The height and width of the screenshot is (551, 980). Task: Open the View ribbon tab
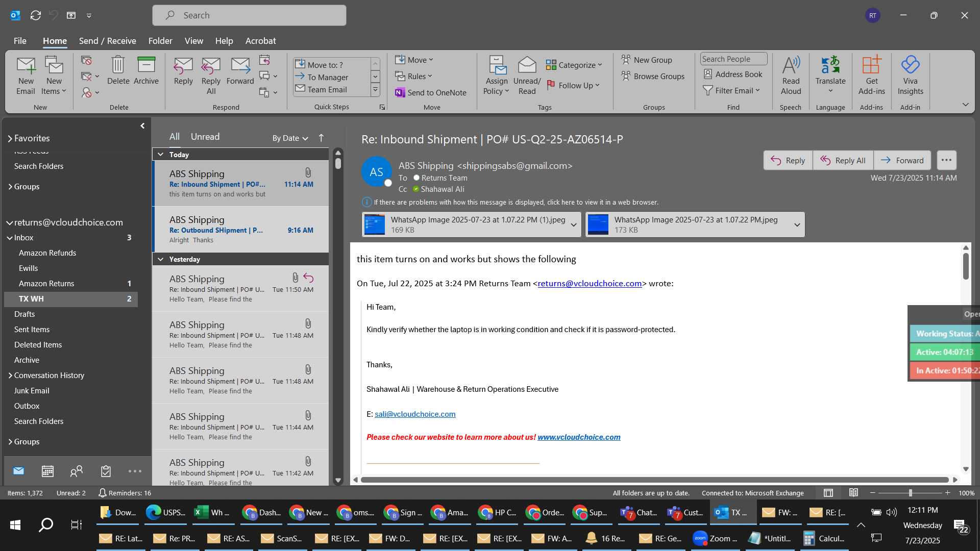(193, 41)
